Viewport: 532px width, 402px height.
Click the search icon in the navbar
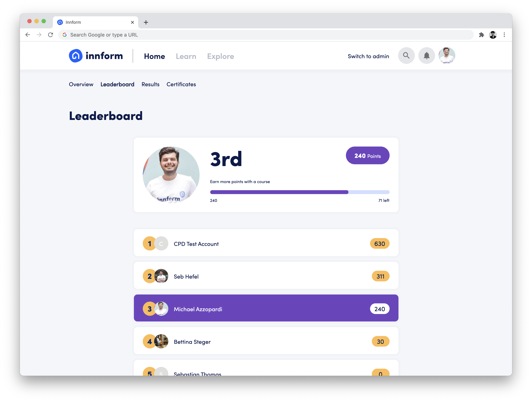pos(406,55)
